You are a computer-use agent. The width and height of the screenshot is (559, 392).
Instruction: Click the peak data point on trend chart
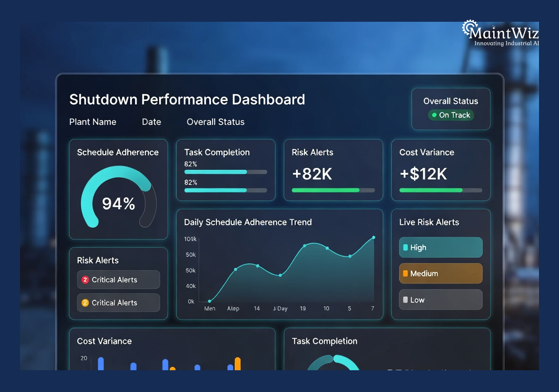click(374, 237)
